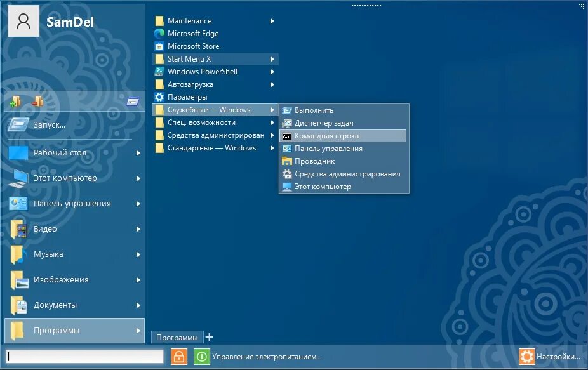Click the orange gear Настройки icon
Screen dimensions: 588x370
click(526, 357)
